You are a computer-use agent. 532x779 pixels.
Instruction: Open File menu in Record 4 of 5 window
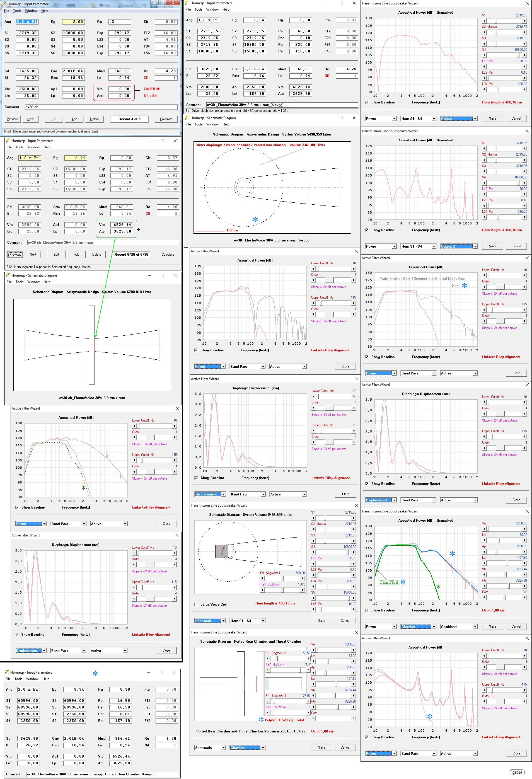coord(6,11)
